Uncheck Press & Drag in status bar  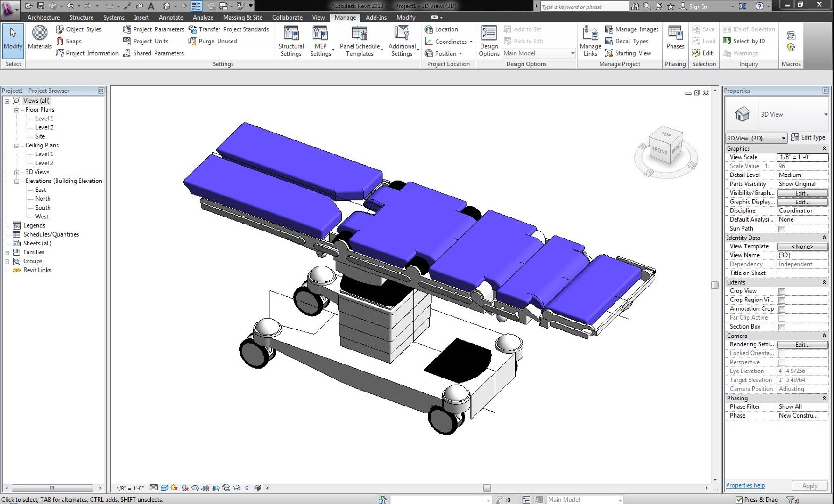tap(739, 500)
